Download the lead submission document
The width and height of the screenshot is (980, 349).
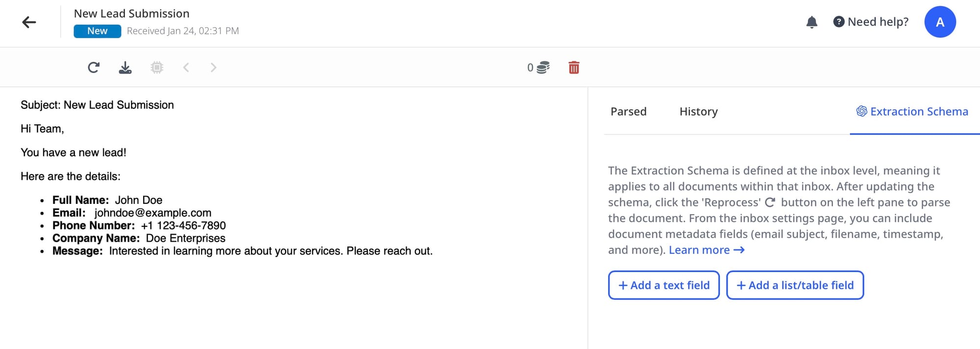pyautogui.click(x=125, y=68)
